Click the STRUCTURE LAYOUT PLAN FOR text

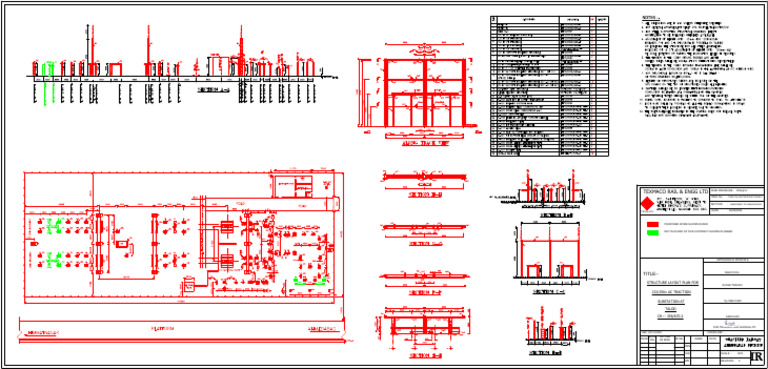(672, 283)
